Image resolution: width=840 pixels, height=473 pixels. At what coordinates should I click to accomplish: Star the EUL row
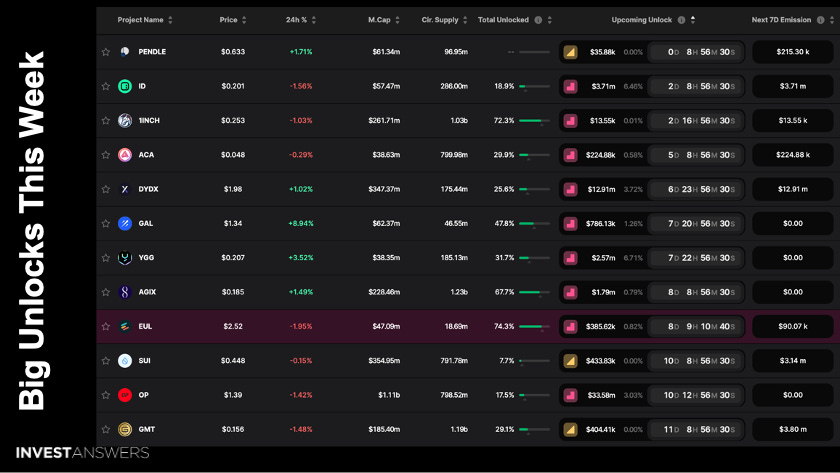tap(106, 326)
